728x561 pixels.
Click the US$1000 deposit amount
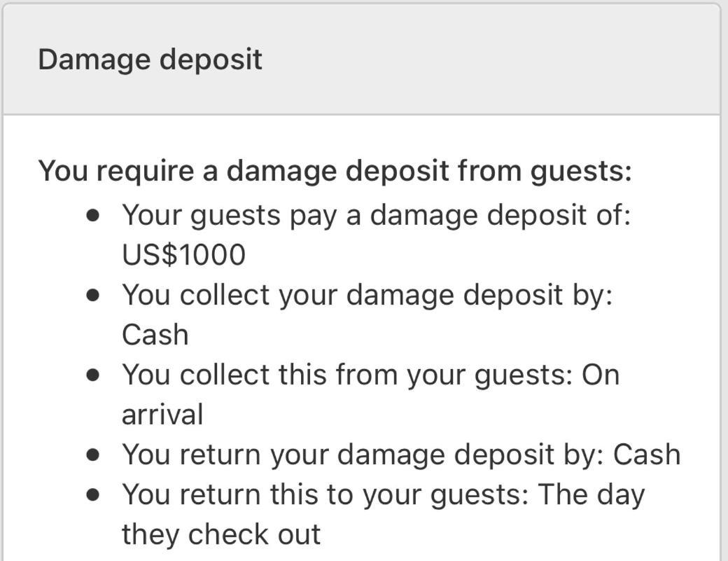(x=184, y=255)
